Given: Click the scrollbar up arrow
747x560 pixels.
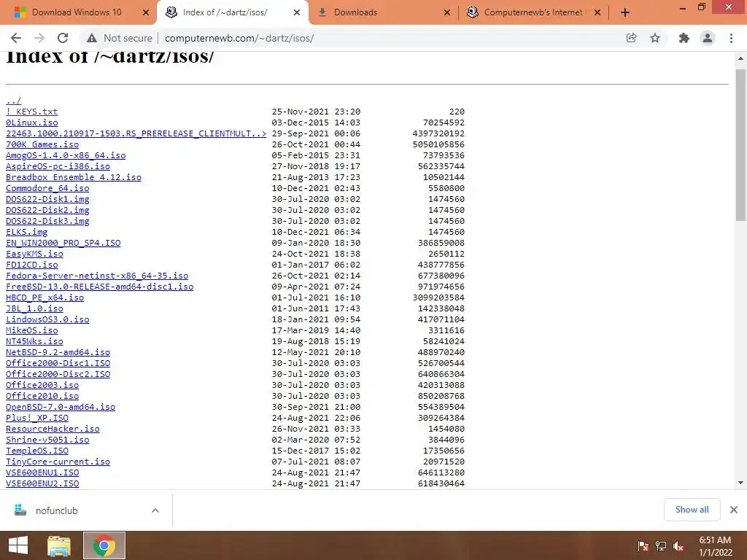Looking at the screenshot, I should point(740,58).
